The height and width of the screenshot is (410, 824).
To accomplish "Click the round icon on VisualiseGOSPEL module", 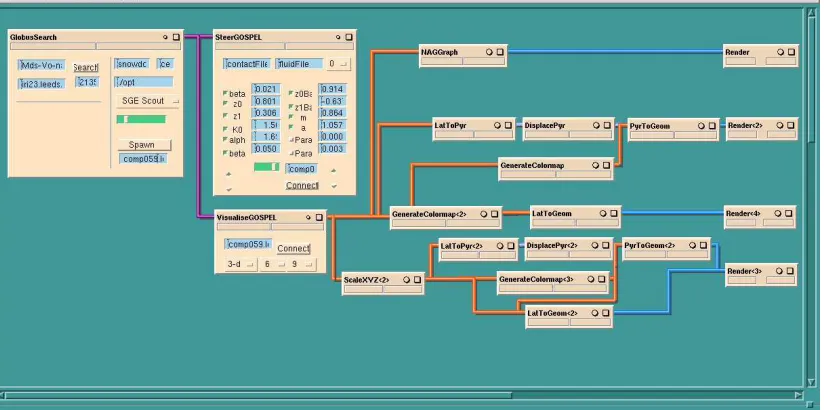I will pyautogui.click(x=308, y=218).
